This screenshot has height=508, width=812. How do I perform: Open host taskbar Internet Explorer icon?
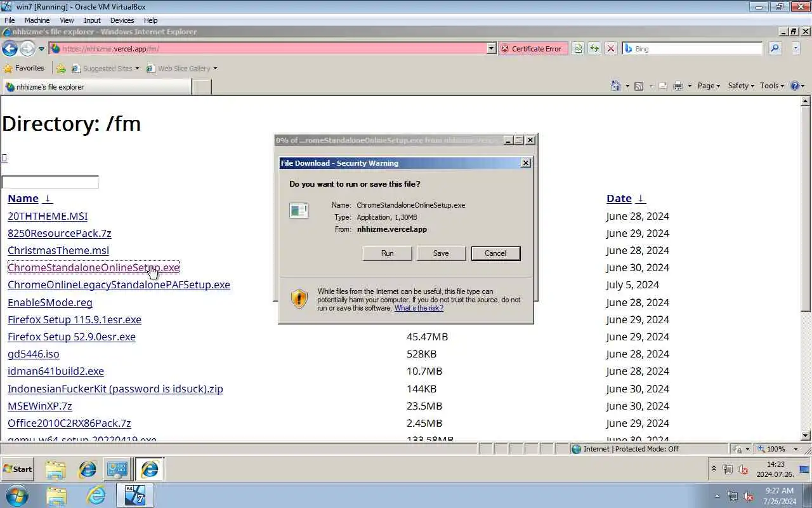pyautogui.click(x=96, y=495)
